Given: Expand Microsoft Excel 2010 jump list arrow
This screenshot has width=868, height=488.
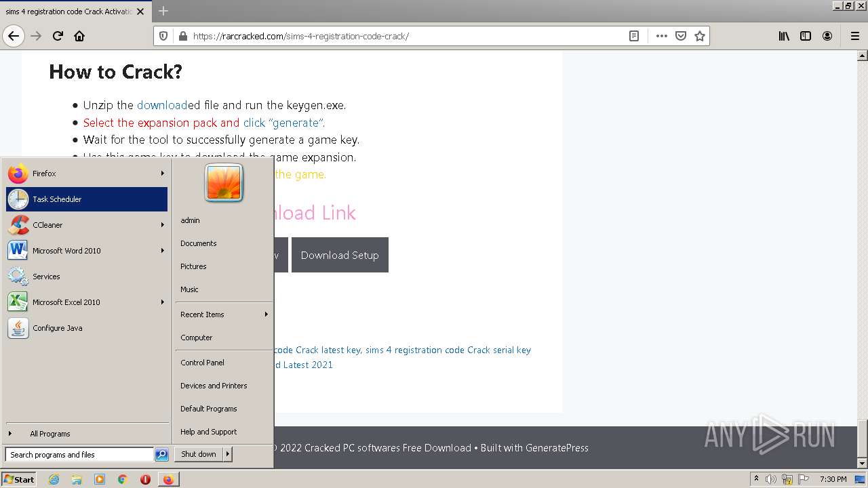Looking at the screenshot, I should 163,302.
